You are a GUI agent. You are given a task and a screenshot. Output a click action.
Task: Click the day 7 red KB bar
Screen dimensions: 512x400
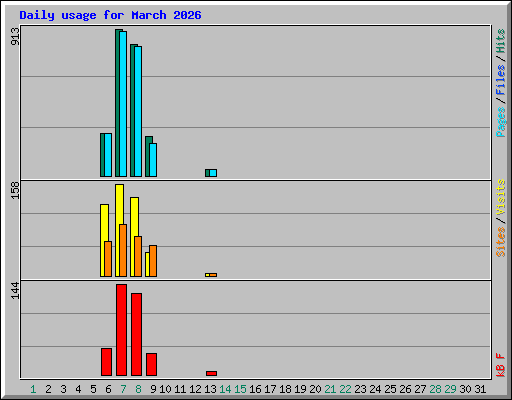(122, 330)
